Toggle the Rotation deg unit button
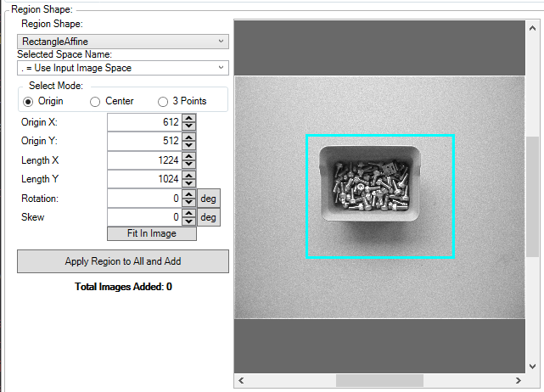544x392 pixels. 209,199
